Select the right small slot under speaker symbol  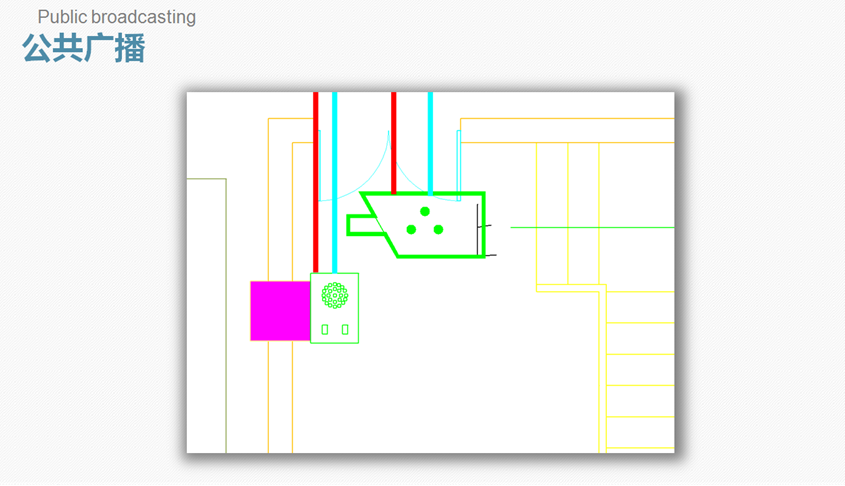coord(345,329)
